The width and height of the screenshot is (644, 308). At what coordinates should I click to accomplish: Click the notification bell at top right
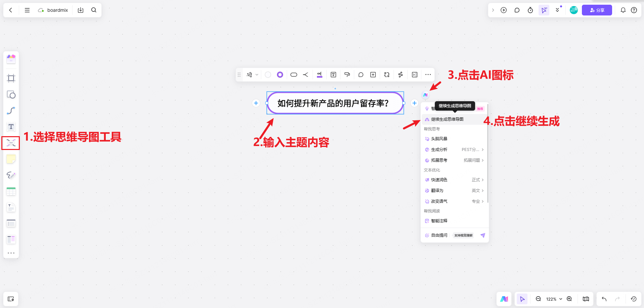click(x=623, y=10)
